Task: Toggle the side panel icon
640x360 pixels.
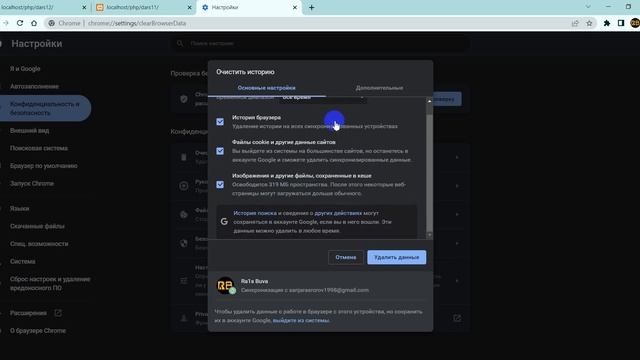Action: (621, 23)
